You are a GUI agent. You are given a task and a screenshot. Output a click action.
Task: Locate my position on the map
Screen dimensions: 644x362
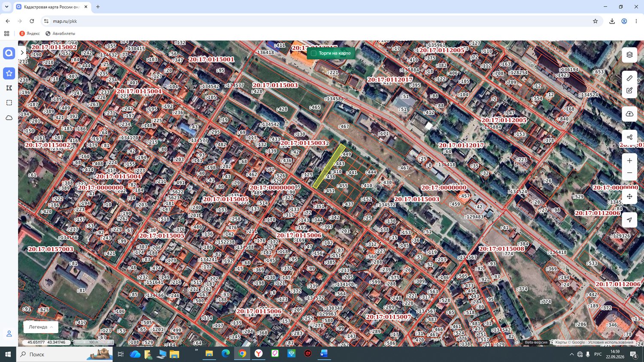(x=629, y=220)
